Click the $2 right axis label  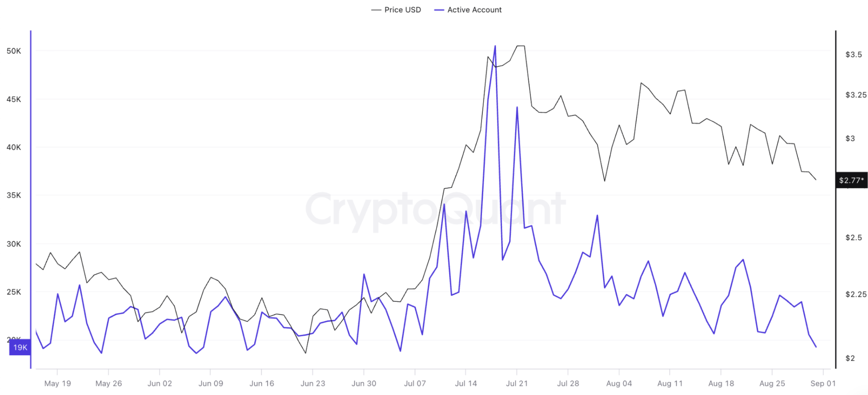pos(850,358)
